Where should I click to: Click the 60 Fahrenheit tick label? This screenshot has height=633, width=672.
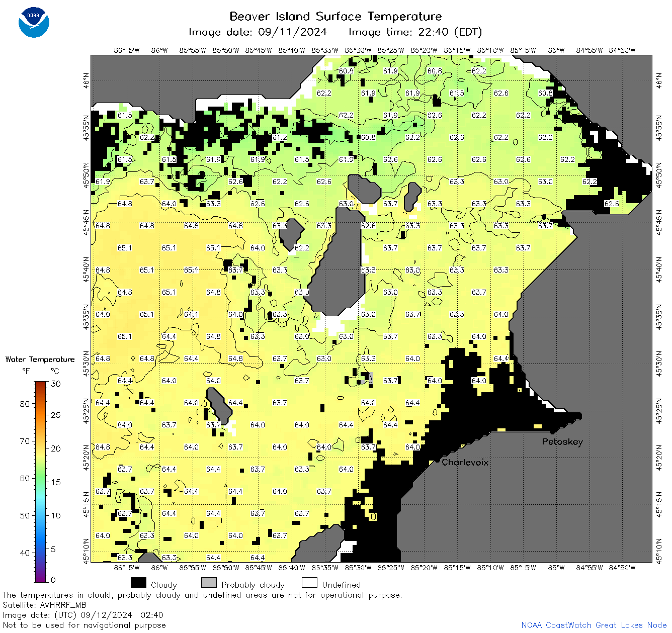pos(25,478)
